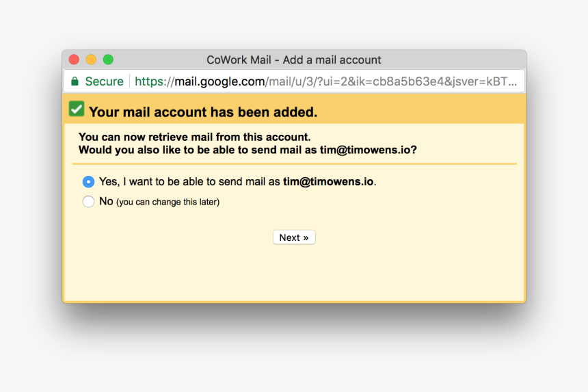This screenshot has height=392, width=588.
Task: Select the Yes radio button circle
Action: click(88, 182)
